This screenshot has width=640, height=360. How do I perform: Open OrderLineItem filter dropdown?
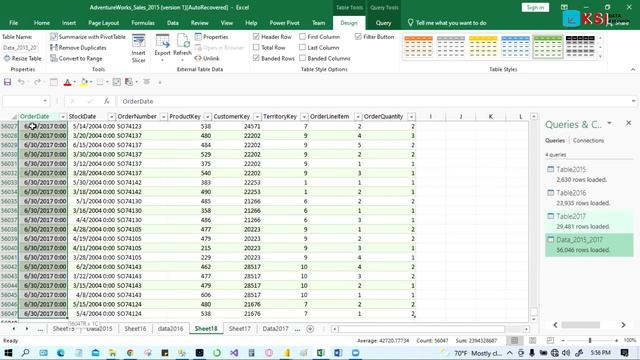[358, 117]
